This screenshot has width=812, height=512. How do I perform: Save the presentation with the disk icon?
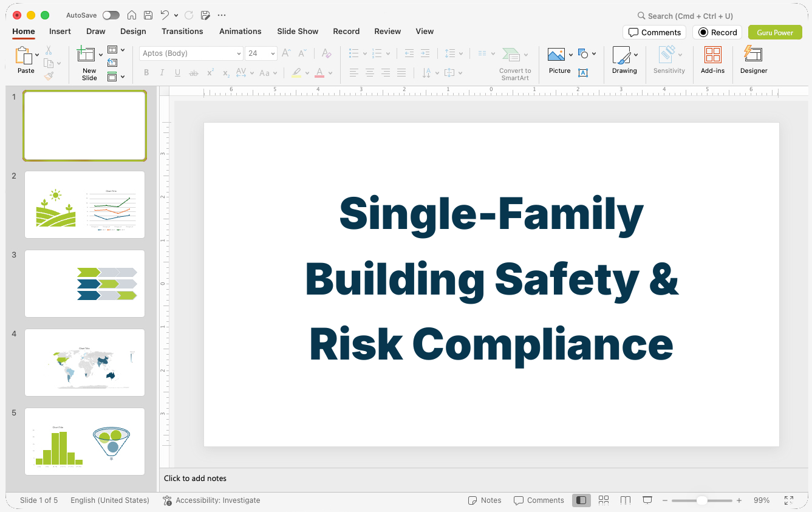tap(148, 15)
